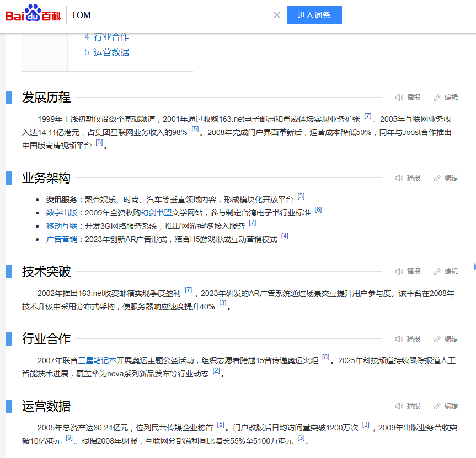The height and width of the screenshot is (458, 476).
Task: Clear the search box with the X icon
Action: (x=277, y=15)
